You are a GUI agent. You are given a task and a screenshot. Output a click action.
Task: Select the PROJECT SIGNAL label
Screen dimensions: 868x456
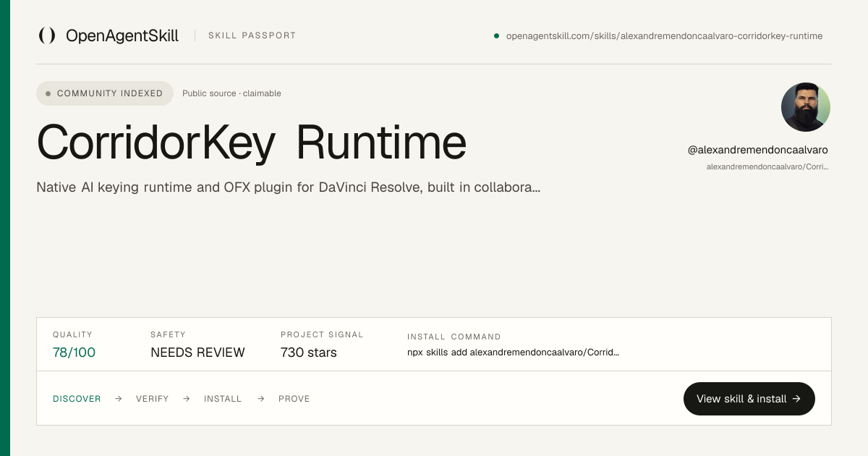click(322, 334)
